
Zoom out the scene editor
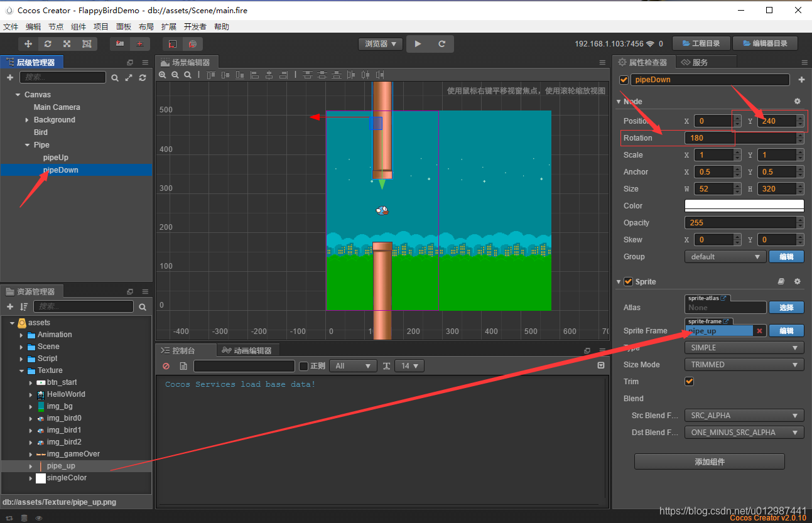(175, 75)
